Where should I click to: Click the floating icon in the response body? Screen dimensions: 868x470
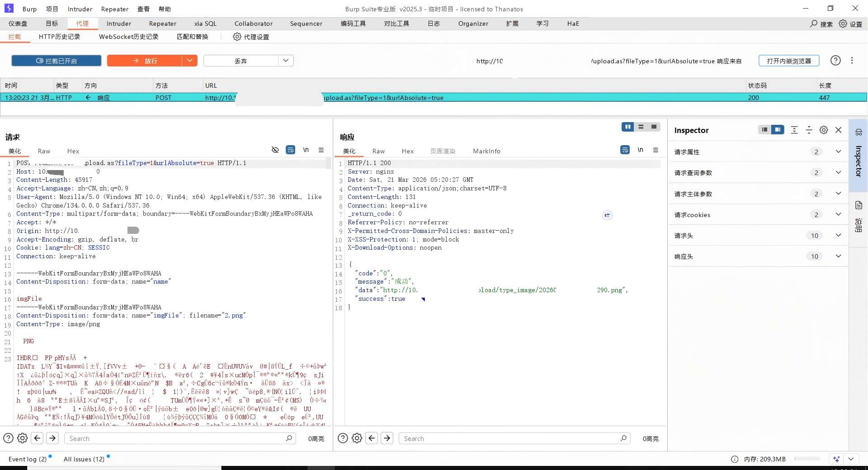(607, 215)
